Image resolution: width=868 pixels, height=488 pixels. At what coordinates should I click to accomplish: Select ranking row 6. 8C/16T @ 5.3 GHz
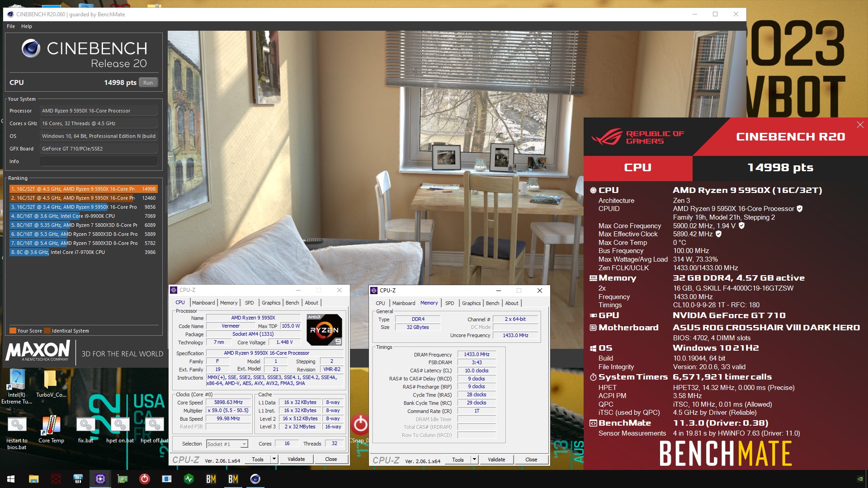point(83,234)
